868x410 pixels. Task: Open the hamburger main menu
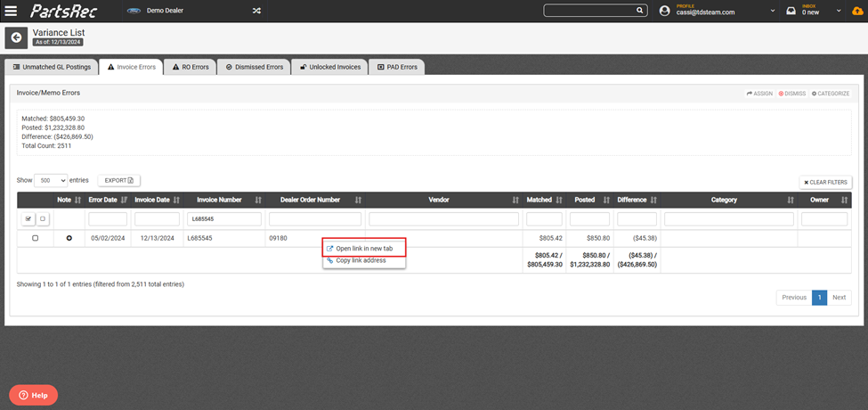coord(11,11)
